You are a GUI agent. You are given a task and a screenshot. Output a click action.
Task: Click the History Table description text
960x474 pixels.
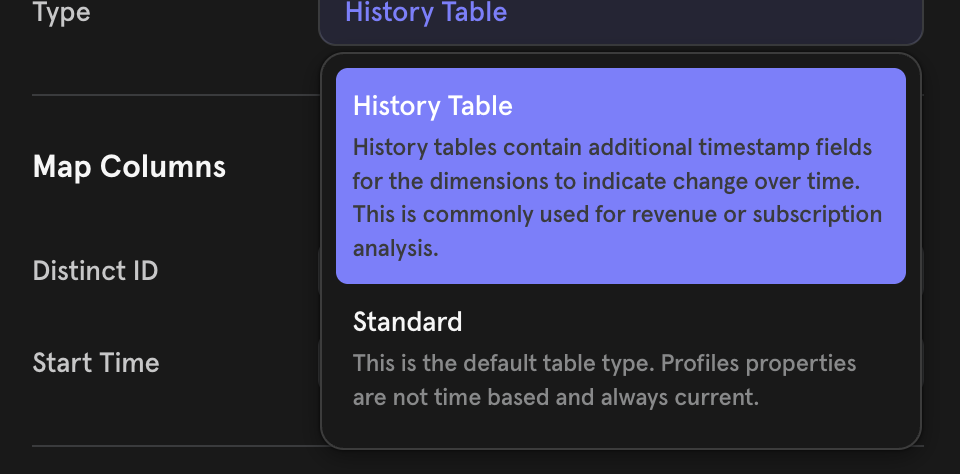tap(617, 198)
